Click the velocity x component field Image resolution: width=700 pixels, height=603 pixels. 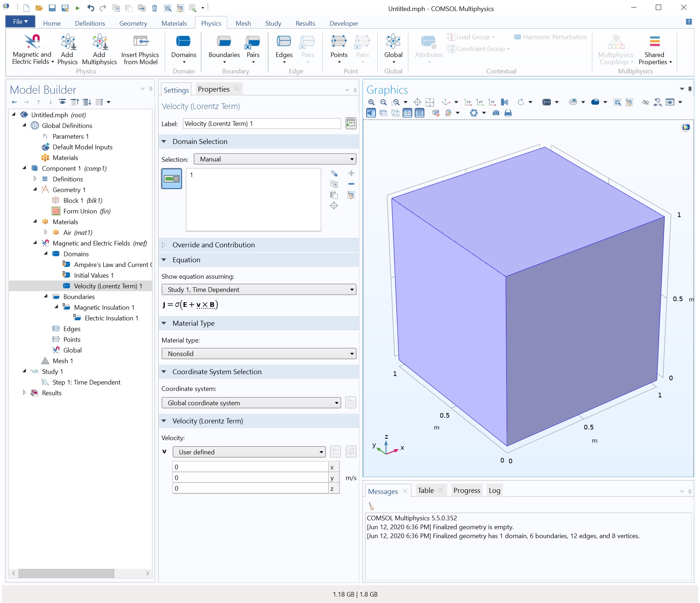tap(250, 467)
